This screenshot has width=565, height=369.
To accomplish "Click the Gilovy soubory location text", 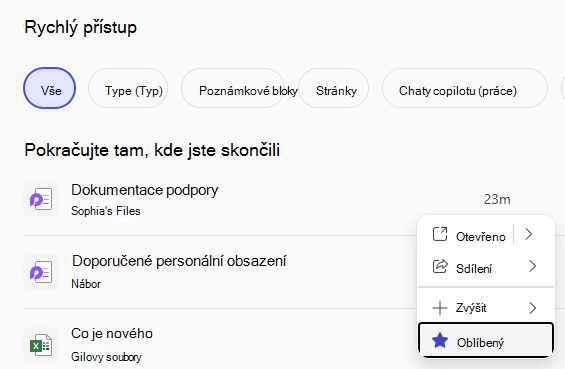I will point(106,357).
